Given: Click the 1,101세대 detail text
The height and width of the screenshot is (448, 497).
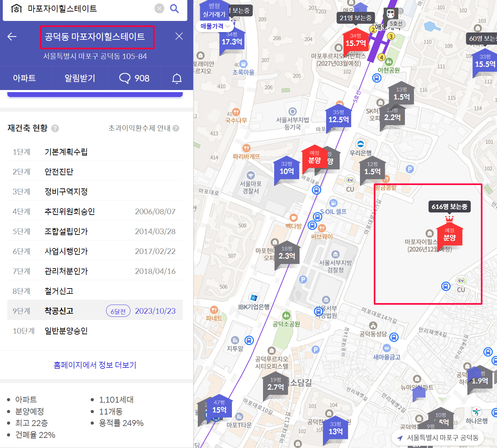Looking at the screenshot, I should (116, 400).
